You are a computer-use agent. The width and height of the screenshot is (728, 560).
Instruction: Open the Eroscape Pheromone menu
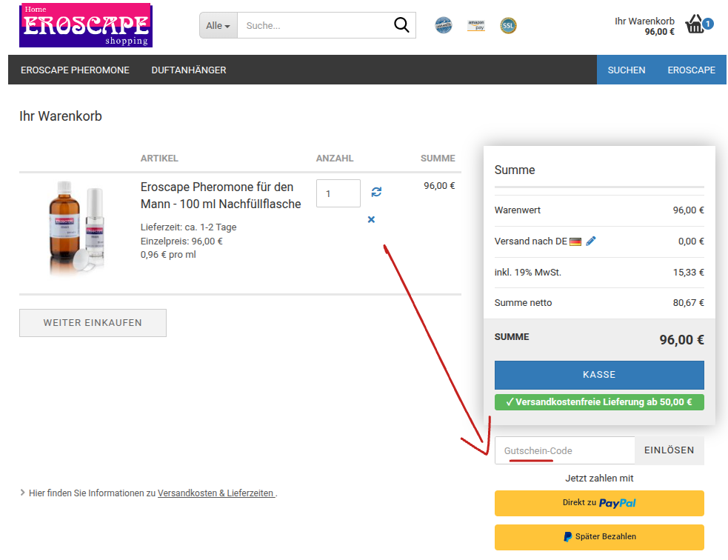coord(75,70)
